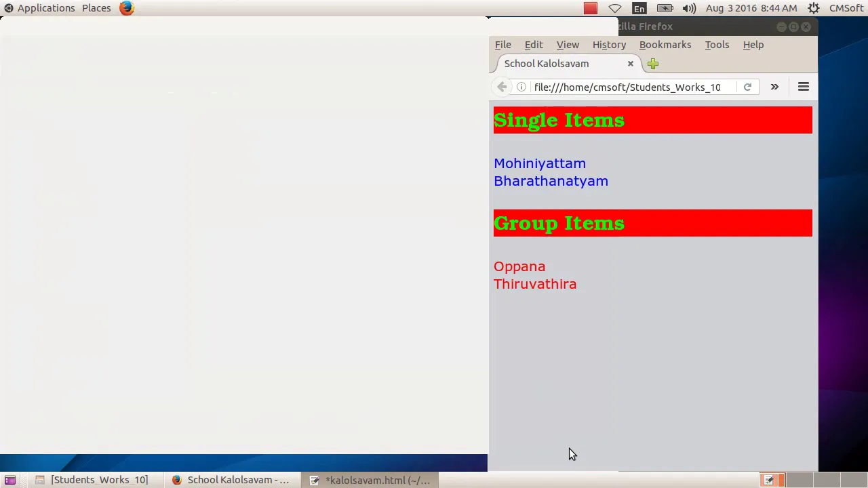
Task: Open the volume speaker indicator
Action: [689, 8]
